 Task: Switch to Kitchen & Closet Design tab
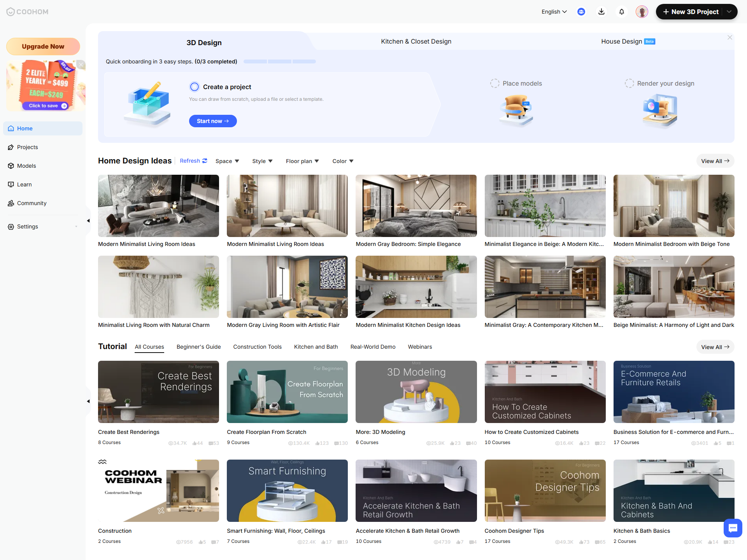click(x=416, y=41)
